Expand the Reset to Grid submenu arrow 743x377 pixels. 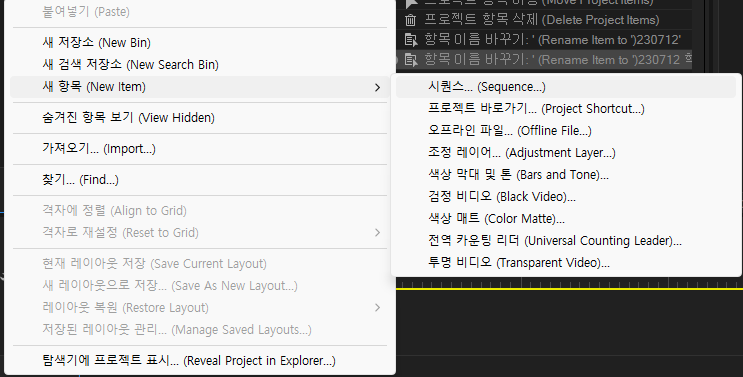pos(377,233)
